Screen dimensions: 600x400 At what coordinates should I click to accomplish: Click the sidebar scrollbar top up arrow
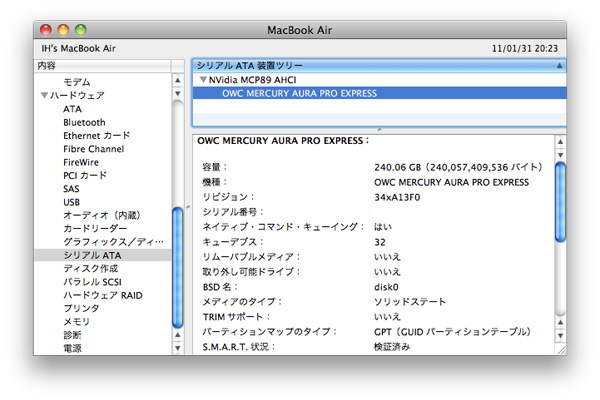pyautogui.click(x=178, y=80)
